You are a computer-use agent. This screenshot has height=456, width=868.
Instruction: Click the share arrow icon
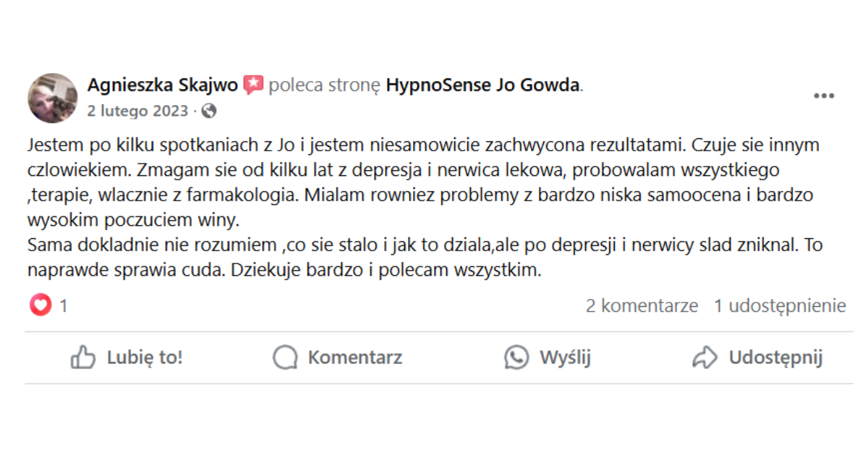pos(705,358)
